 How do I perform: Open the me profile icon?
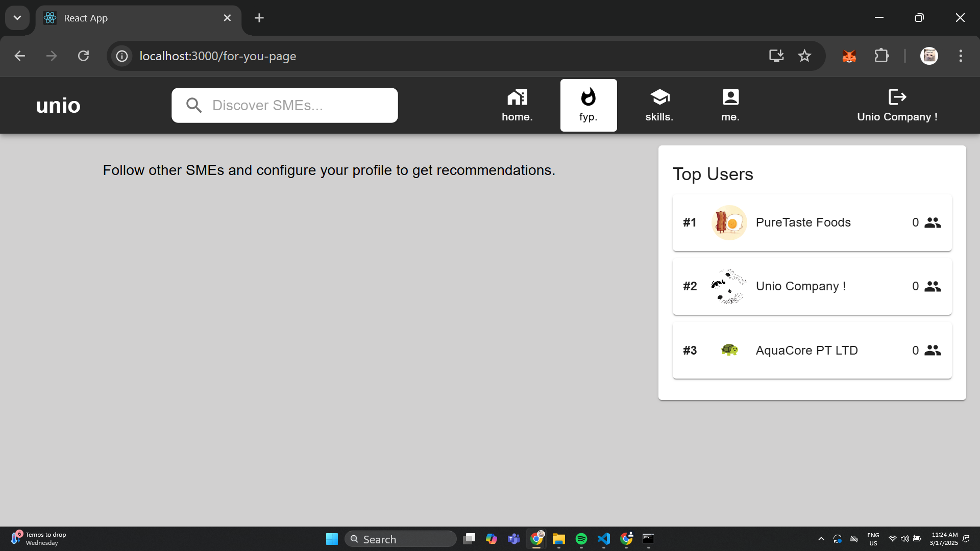tap(730, 97)
